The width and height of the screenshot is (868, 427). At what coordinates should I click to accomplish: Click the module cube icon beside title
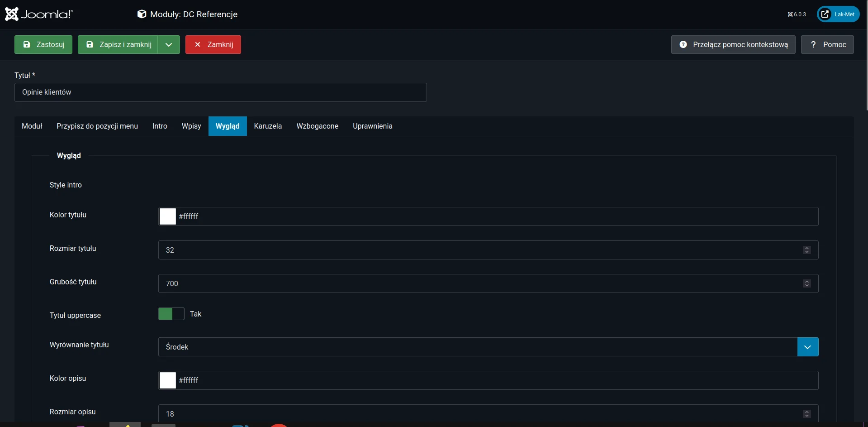[x=142, y=14]
